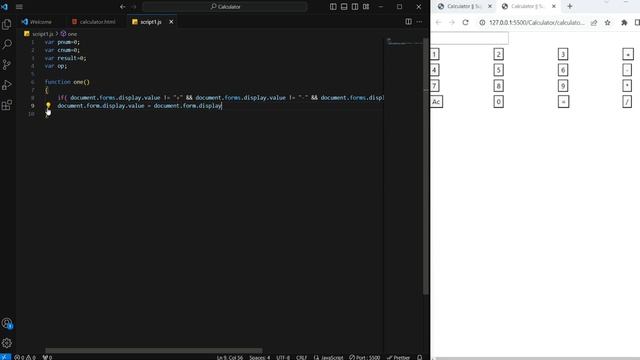Click calculator button 5
This screenshot has height=360, width=640.
498,70
